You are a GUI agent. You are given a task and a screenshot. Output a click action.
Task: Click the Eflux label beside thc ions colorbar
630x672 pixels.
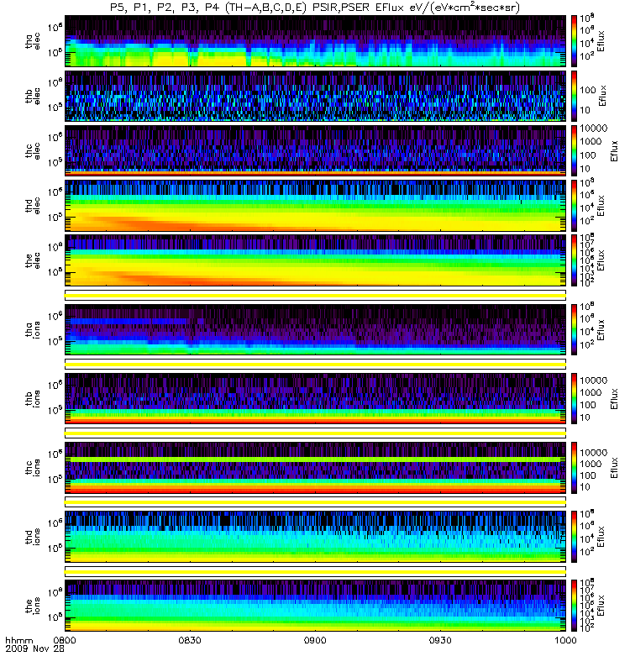[615, 468]
